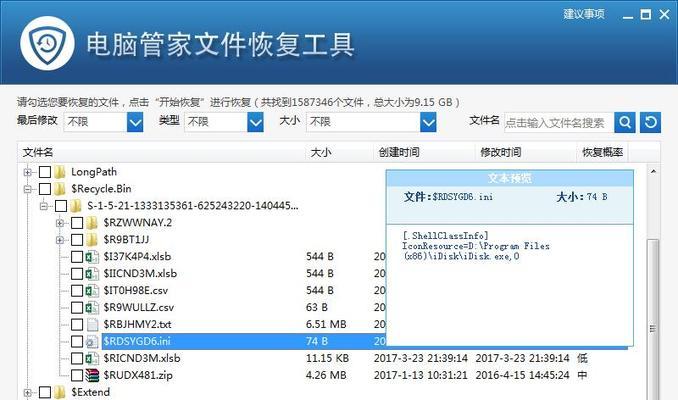This screenshot has width=678, height=400.
Task: Click the Excel icon of $IT0H98E.csv
Action: pos(92,291)
